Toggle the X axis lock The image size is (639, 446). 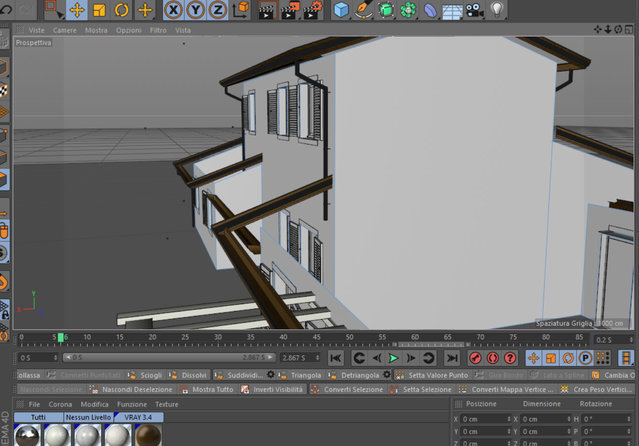click(174, 10)
